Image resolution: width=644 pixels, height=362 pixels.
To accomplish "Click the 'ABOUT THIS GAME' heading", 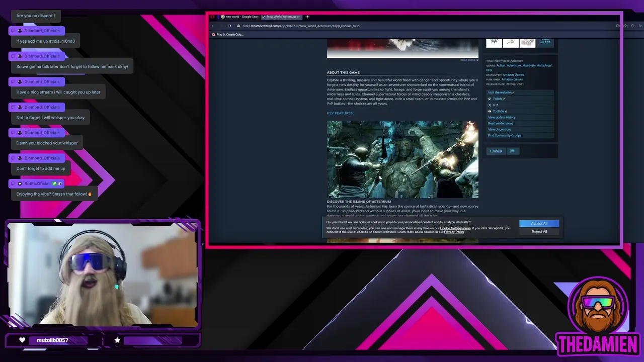I will click(343, 72).
